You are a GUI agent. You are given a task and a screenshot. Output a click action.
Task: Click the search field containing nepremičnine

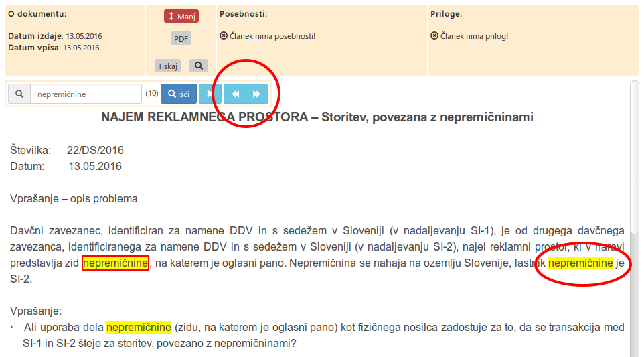86,94
